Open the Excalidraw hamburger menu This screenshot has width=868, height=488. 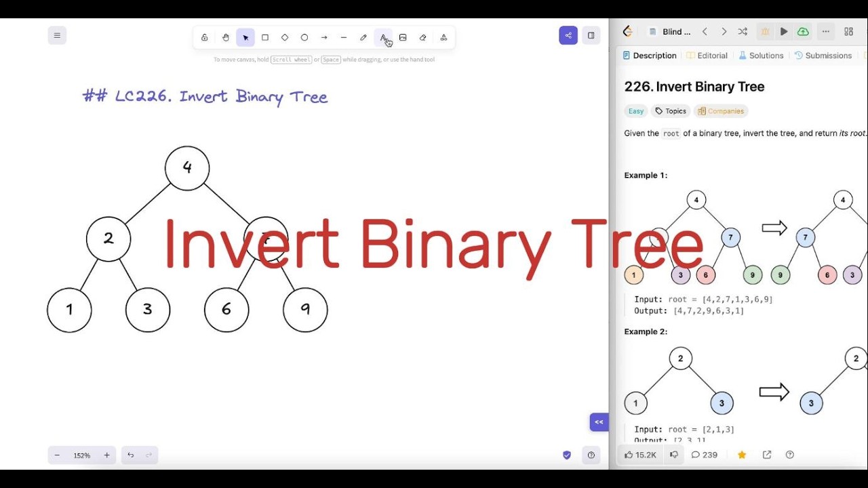coord(57,36)
